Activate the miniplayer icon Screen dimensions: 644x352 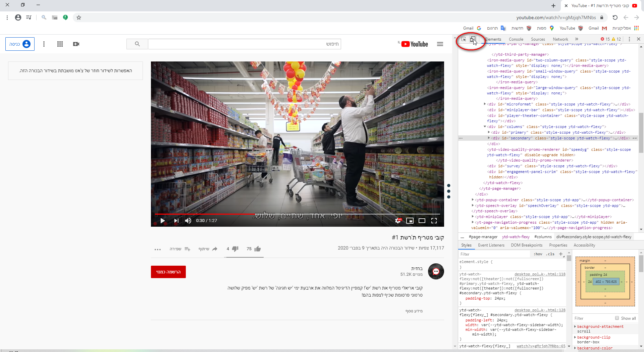pos(410,221)
